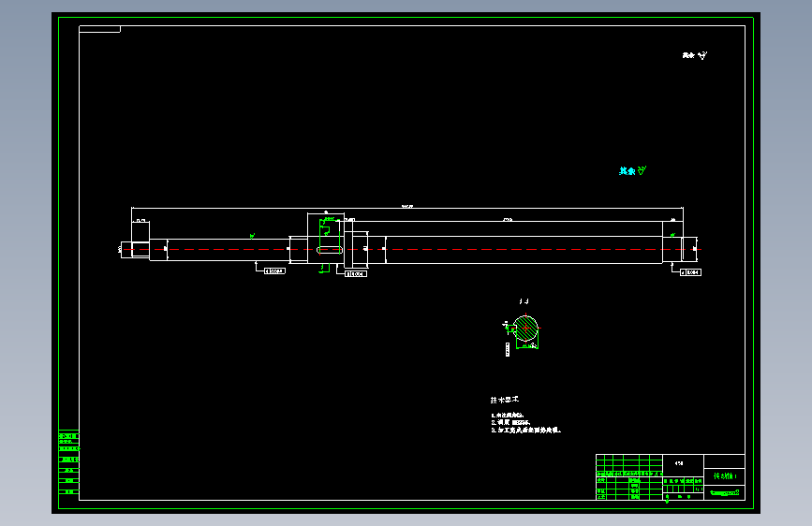Click the technical requirements heading text
This screenshot has height=526, width=812.
click(505, 400)
